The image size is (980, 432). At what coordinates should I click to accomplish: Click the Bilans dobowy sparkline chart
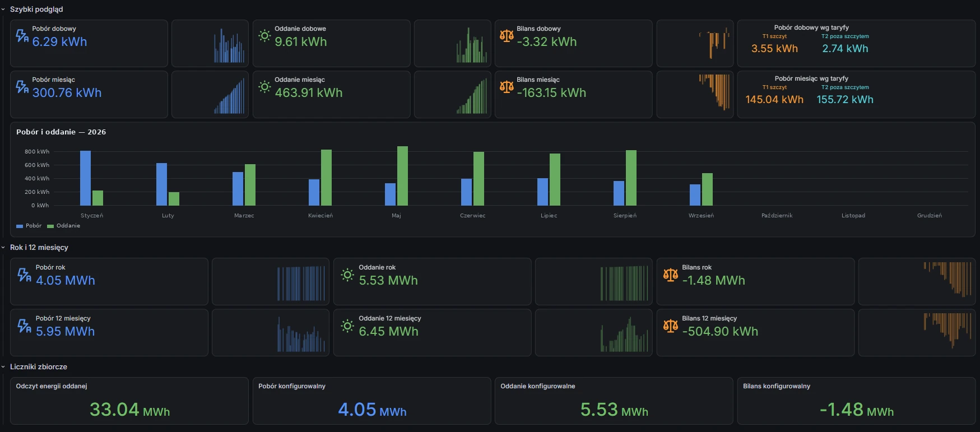point(714,43)
